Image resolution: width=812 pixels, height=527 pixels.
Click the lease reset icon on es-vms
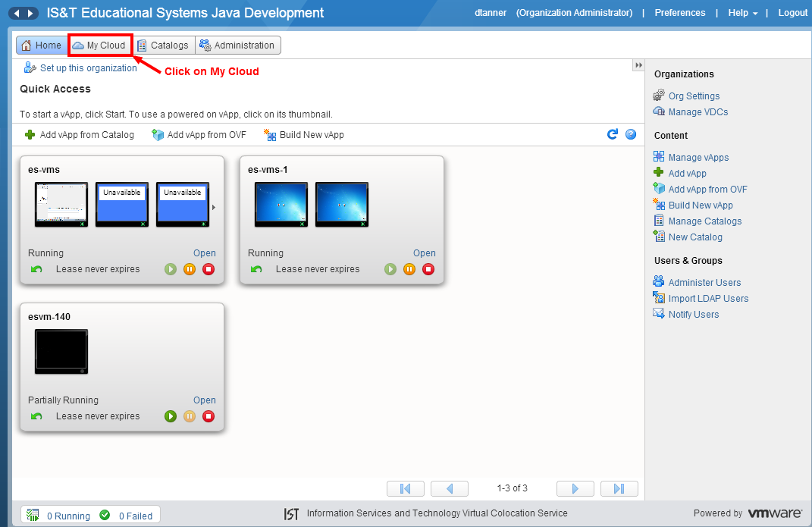click(36, 269)
